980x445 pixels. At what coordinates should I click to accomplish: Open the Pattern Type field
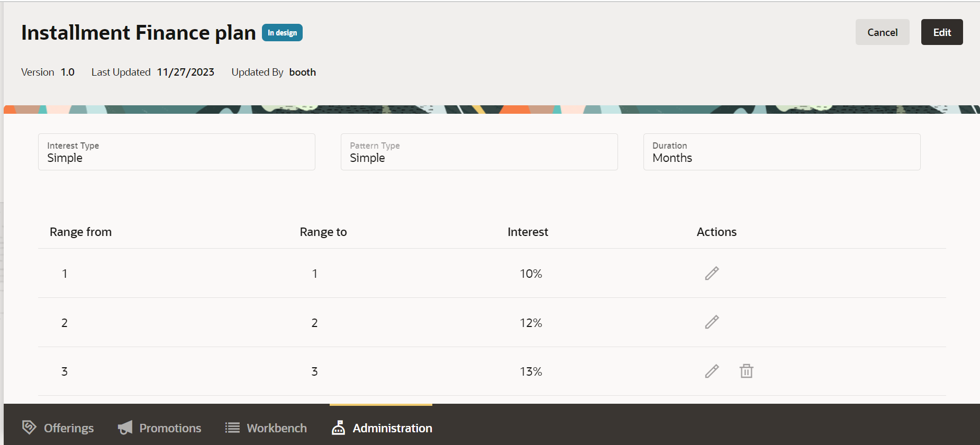coord(479,152)
